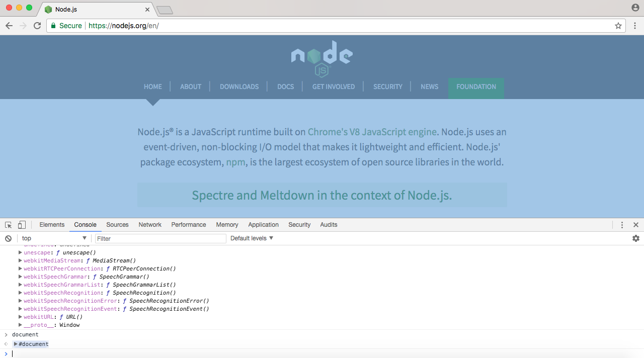
Task: Close the DevTools panel
Action: point(636,225)
